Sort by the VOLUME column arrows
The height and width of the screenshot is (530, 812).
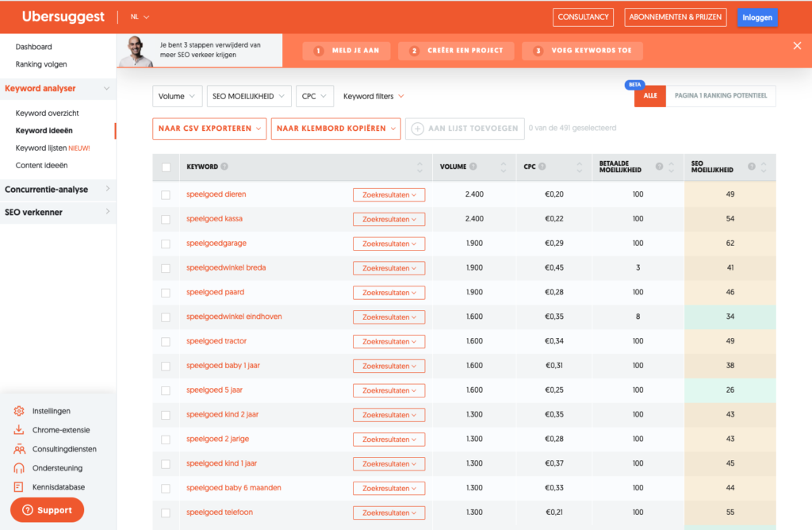[504, 167]
